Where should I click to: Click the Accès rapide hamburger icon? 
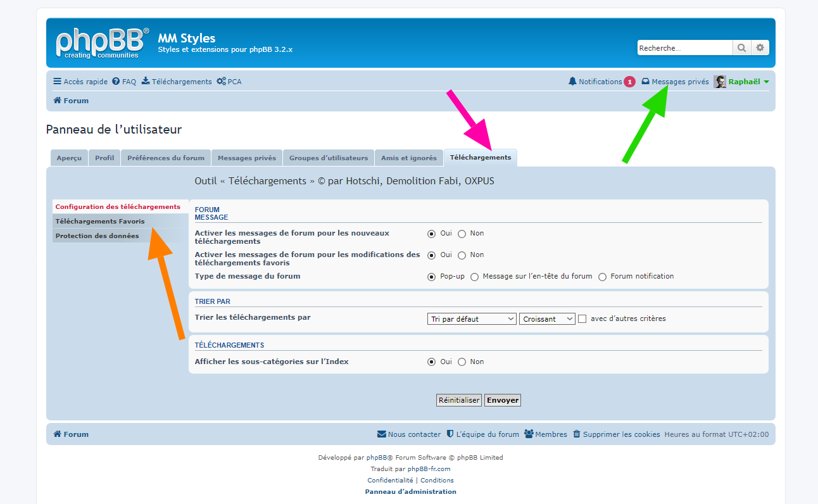click(58, 82)
